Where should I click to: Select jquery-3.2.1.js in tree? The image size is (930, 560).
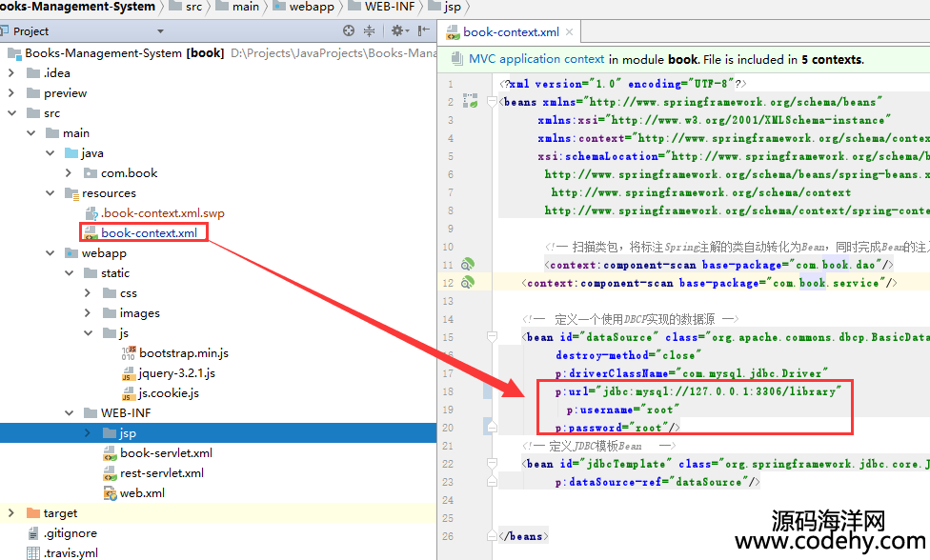click(169, 373)
